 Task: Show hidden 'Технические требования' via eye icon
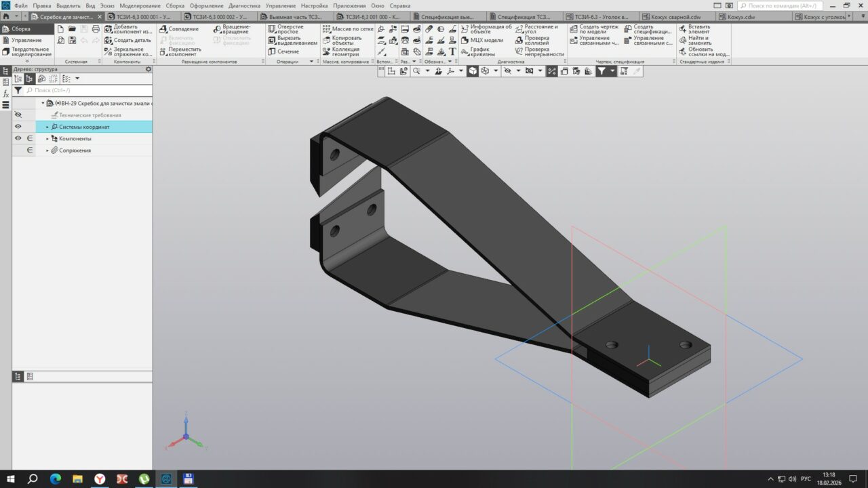(x=18, y=115)
